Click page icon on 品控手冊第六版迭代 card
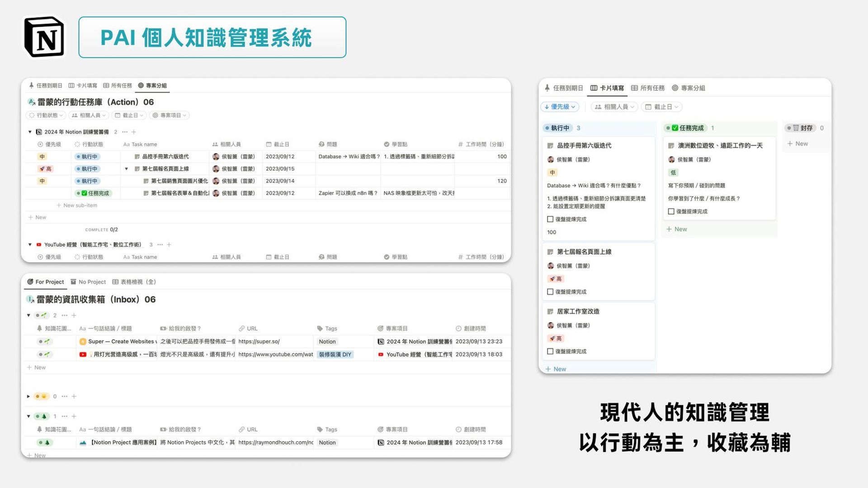868x488 pixels. (x=550, y=145)
